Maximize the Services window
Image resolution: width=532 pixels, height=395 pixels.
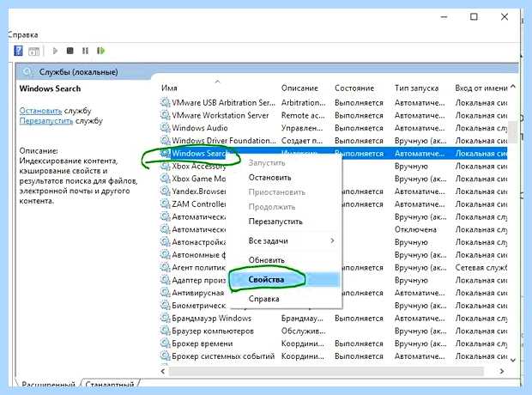coord(474,16)
